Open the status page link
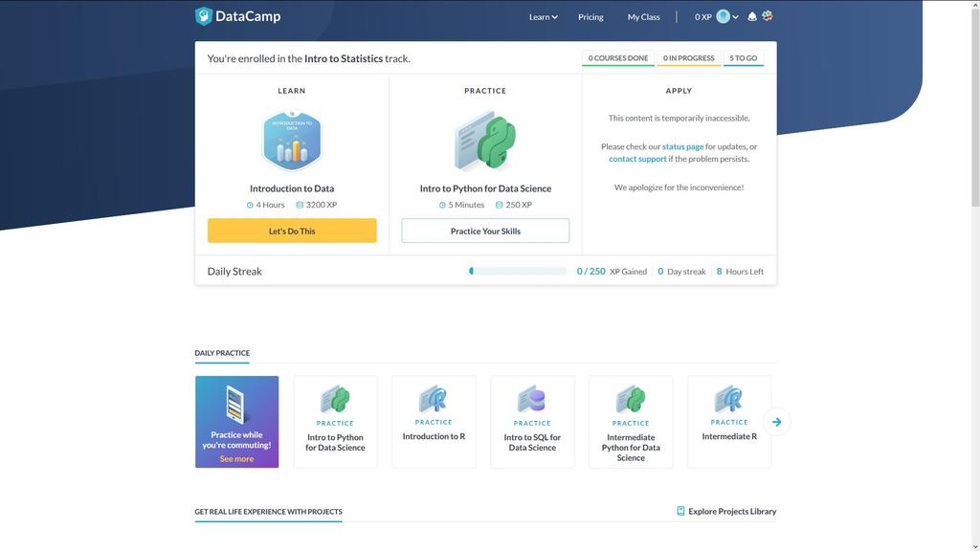The height and width of the screenshot is (551, 980). pyautogui.click(x=682, y=146)
